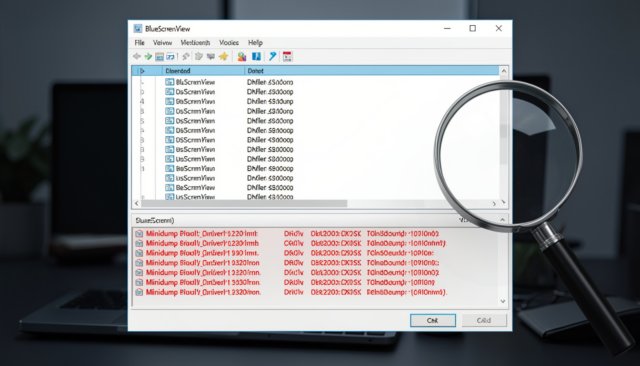Click lower pane scrollbar down arrow
Image resolution: width=640 pixels, height=366 pixels.
[x=503, y=301]
